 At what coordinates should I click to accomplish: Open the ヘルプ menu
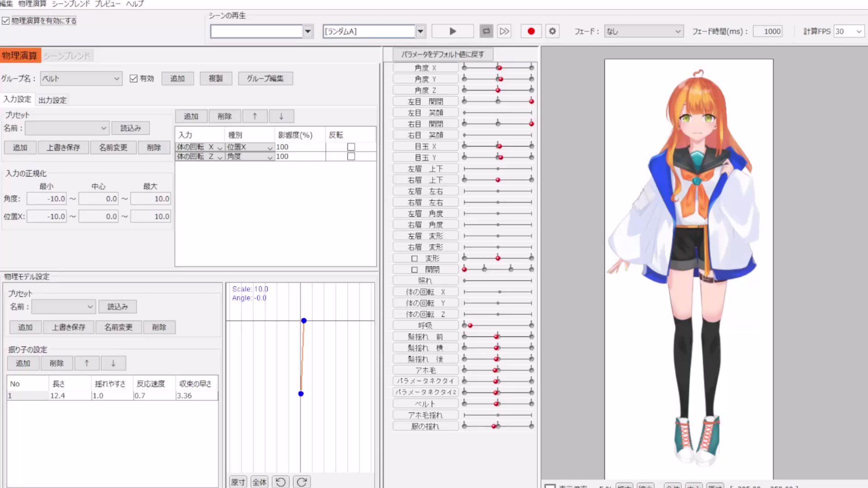(135, 4)
